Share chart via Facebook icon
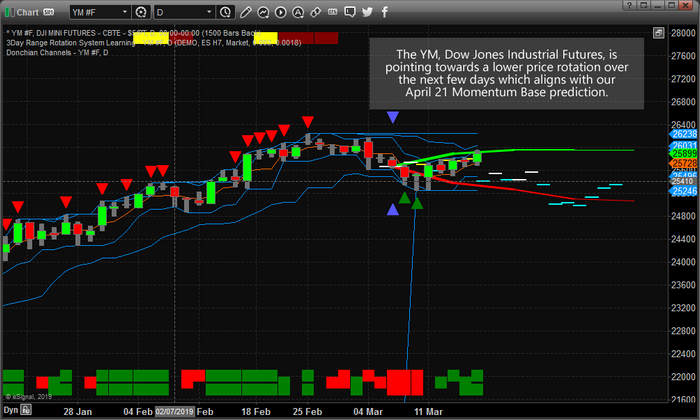700x420 pixels. point(384,12)
